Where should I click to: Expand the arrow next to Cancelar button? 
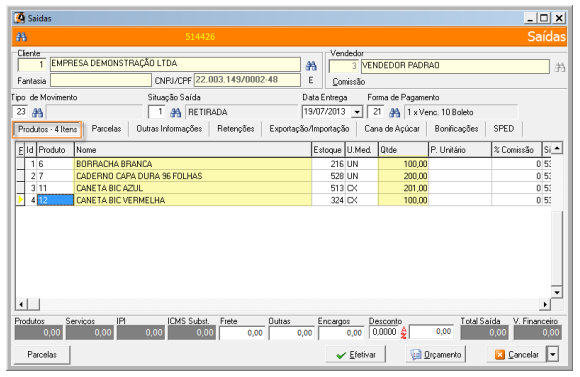(553, 354)
